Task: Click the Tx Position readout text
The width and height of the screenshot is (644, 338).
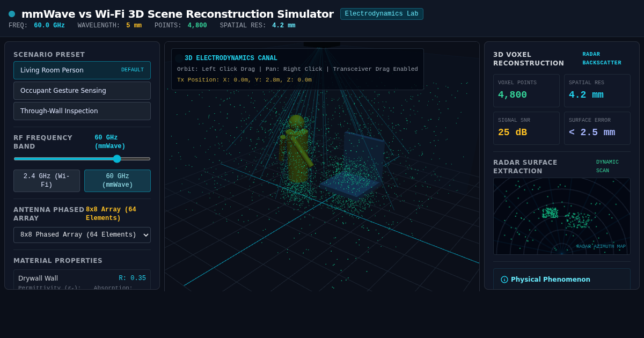Action: tap(244, 80)
